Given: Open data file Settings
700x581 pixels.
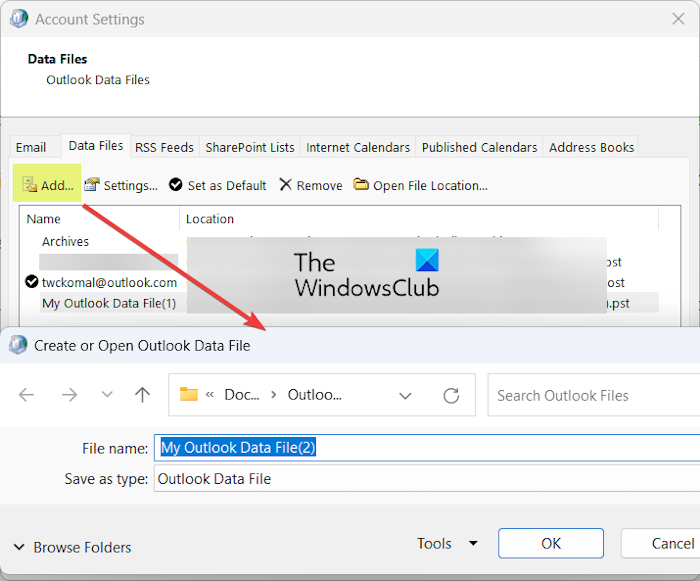Looking at the screenshot, I should (x=121, y=185).
